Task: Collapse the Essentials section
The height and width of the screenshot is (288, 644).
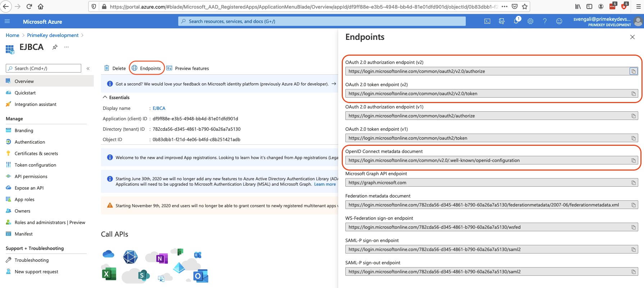Action: click(x=105, y=97)
